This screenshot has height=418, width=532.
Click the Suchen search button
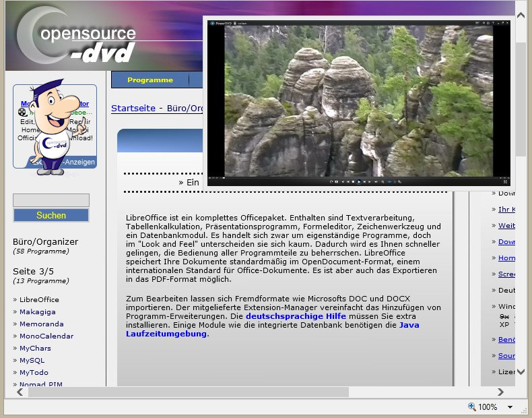coord(51,215)
